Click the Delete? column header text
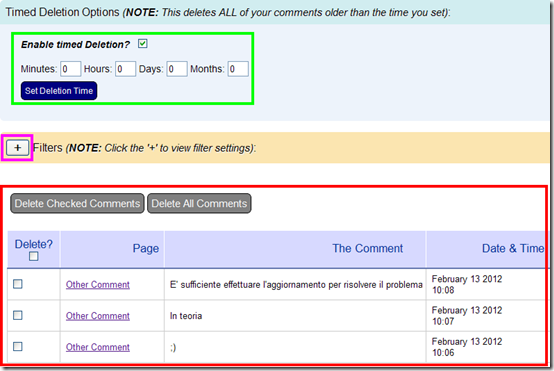 point(34,244)
